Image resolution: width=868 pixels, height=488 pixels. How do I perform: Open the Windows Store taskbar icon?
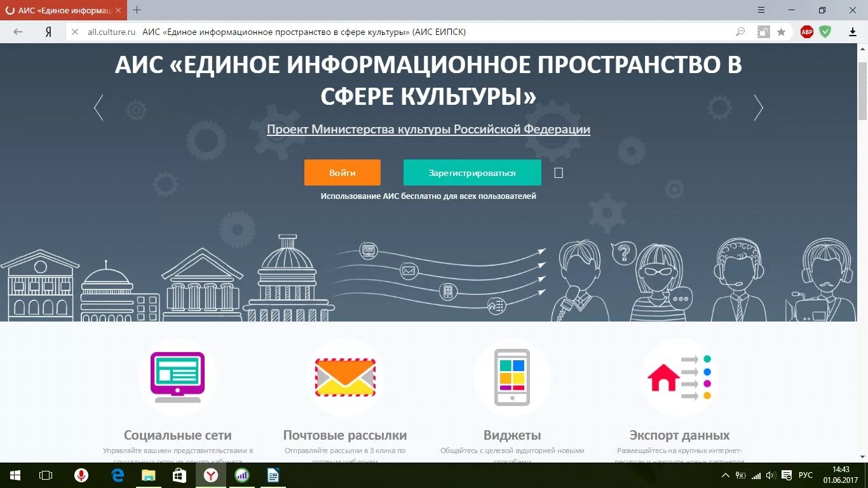coord(179,475)
